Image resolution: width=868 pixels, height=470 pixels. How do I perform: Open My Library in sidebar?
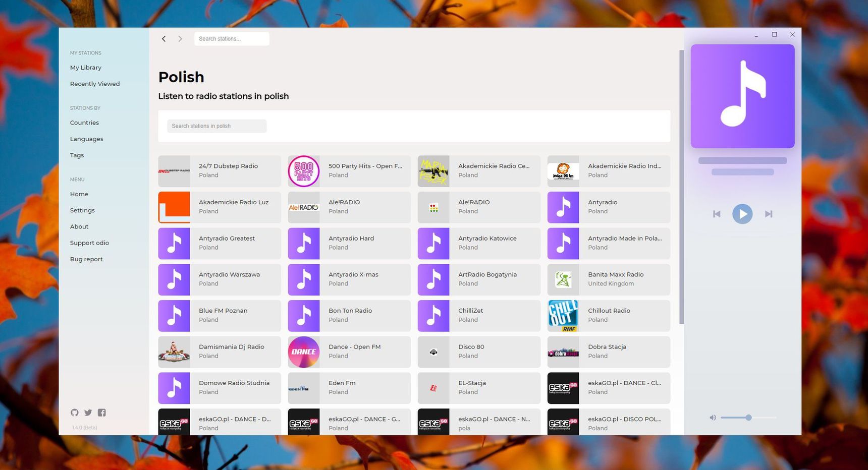pyautogui.click(x=86, y=68)
